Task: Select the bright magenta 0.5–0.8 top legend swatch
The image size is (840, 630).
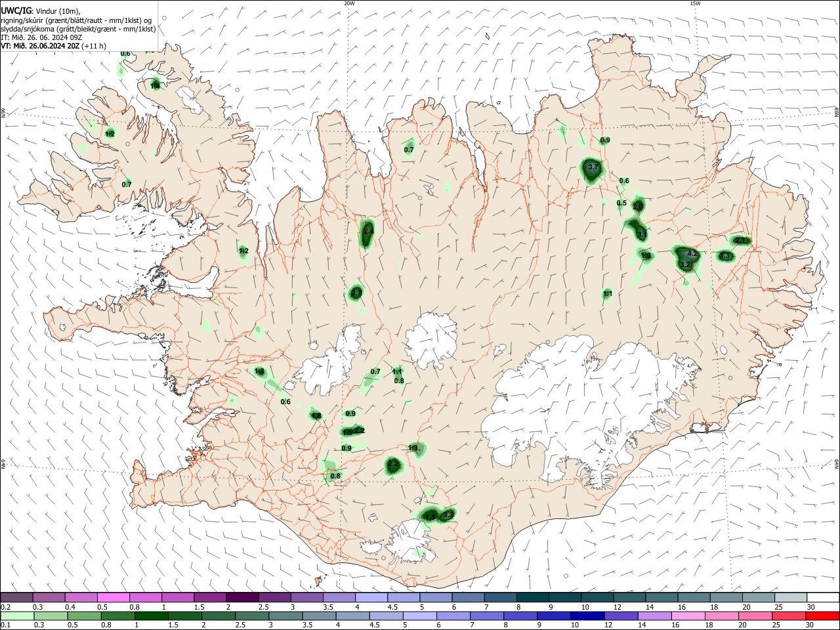Action: click(x=114, y=597)
